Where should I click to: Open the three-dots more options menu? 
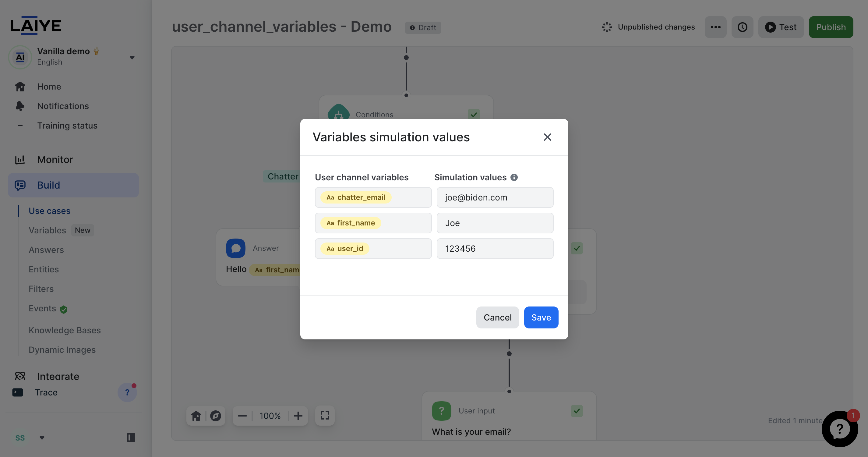715,27
